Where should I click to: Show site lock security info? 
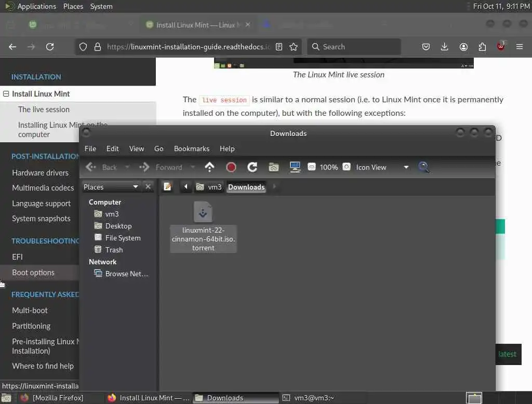click(98, 47)
